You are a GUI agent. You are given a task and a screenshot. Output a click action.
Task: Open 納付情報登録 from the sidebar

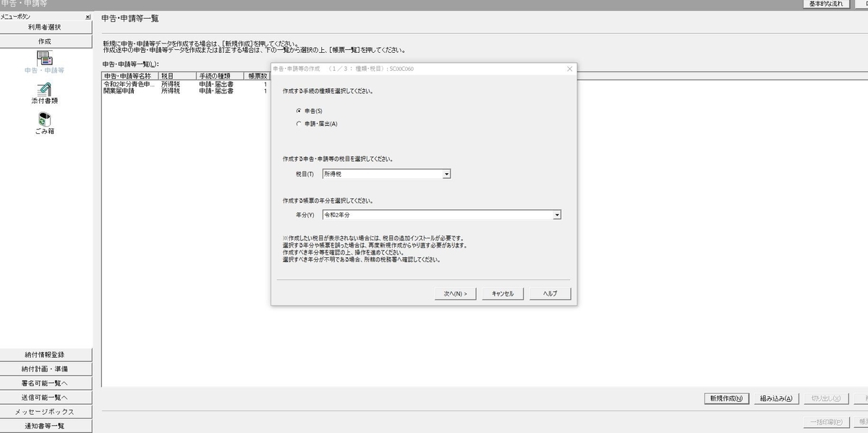[48, 354]
